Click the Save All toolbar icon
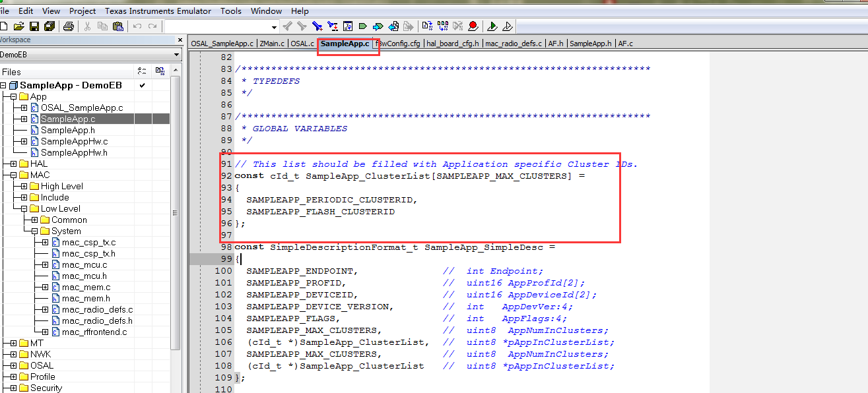Viewport: 868px width, 393px height. pyautogui.click(x=50, y=26)
